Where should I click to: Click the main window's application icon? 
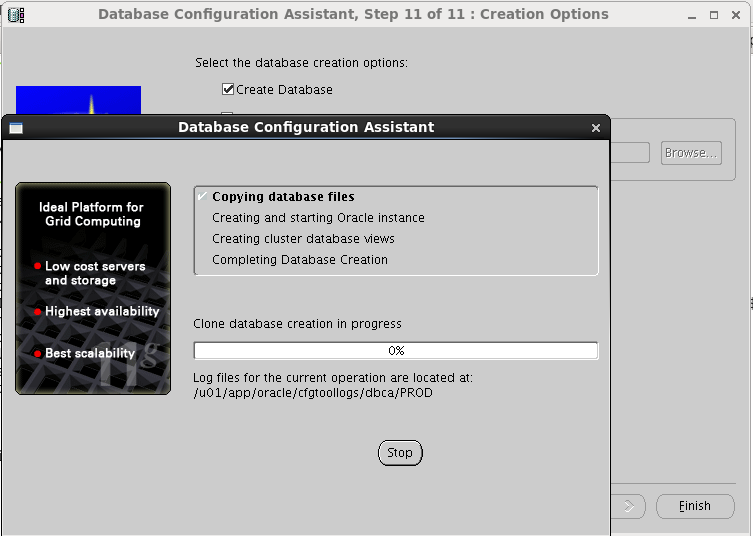click(x=16, y=14)
